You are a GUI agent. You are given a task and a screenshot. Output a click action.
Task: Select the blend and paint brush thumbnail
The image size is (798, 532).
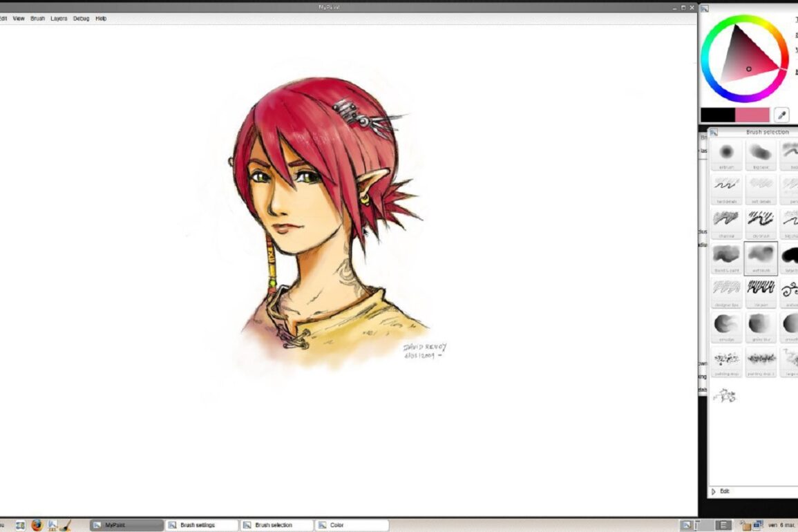coord(726,256)
